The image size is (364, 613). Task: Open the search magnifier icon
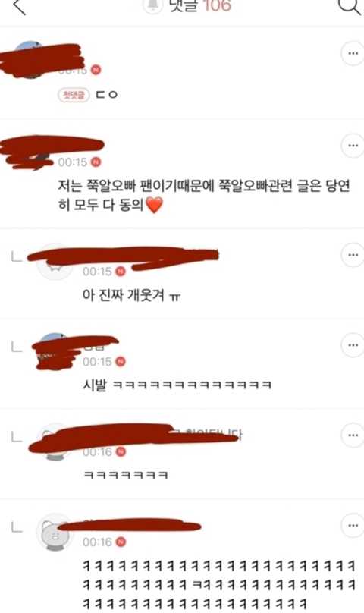[x=349, y=6]
